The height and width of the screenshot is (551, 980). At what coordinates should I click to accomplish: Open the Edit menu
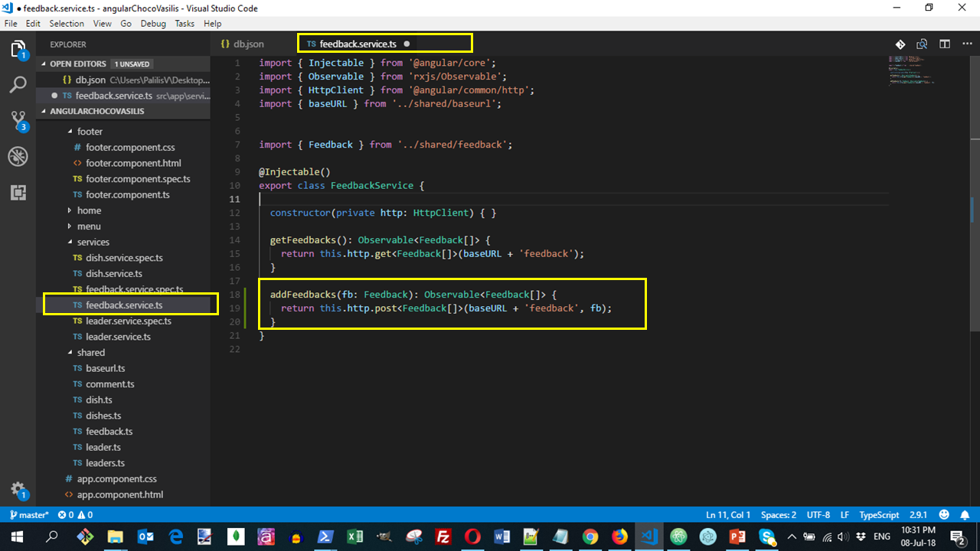(x=33, y=24)
